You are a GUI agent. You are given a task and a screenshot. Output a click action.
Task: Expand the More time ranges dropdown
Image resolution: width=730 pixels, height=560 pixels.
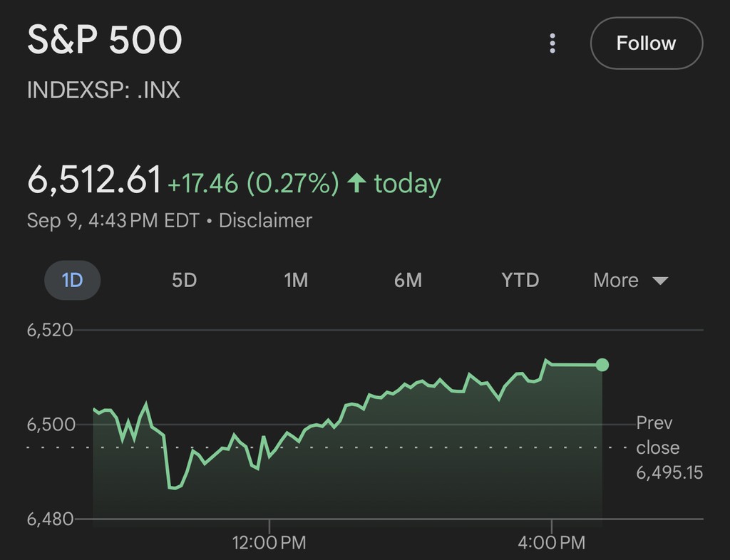coord(630,280)
